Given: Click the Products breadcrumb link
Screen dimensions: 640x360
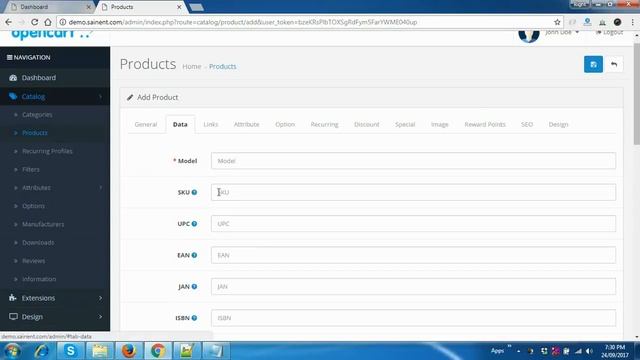Looking at the screenshot, I should [222, 67].
